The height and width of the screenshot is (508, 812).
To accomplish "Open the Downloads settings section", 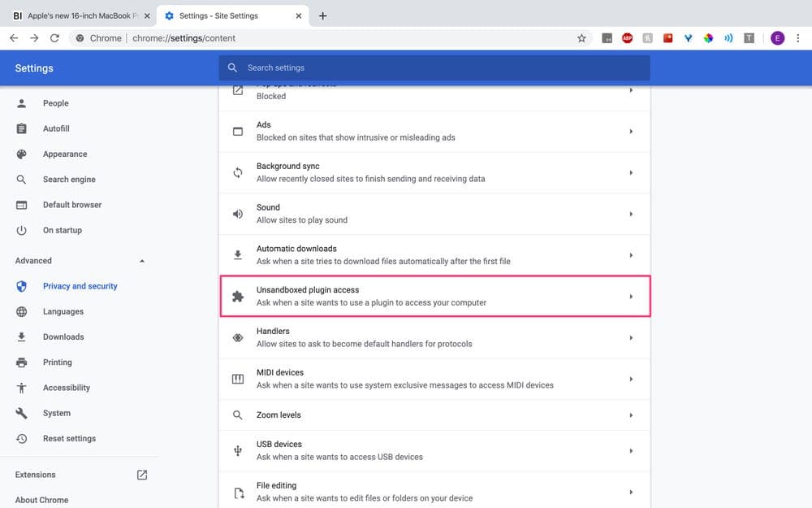I will tap(63, 337).
